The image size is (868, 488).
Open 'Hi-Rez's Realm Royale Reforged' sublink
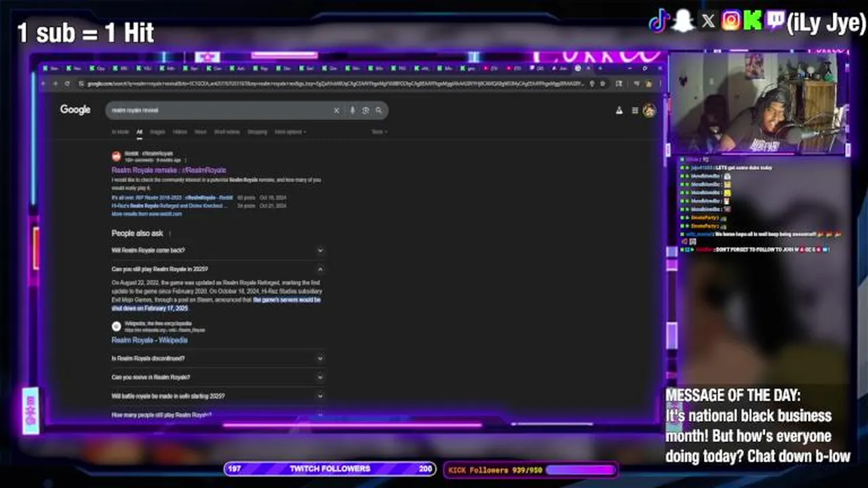click(169, 205)
